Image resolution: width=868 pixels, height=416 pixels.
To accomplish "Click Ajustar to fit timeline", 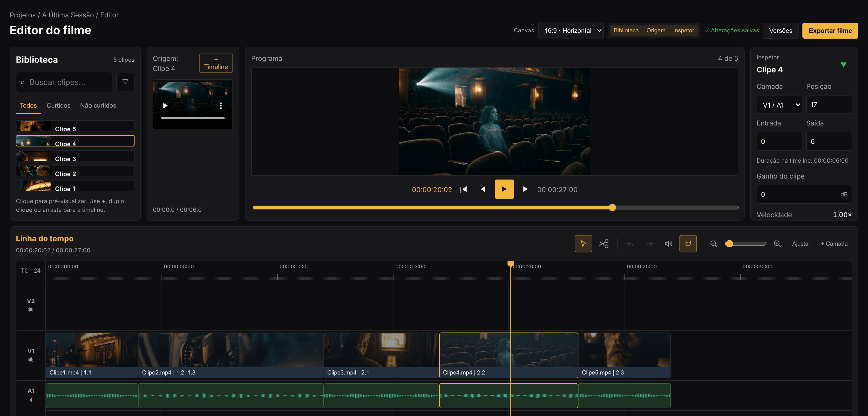I will coord(801,243).
